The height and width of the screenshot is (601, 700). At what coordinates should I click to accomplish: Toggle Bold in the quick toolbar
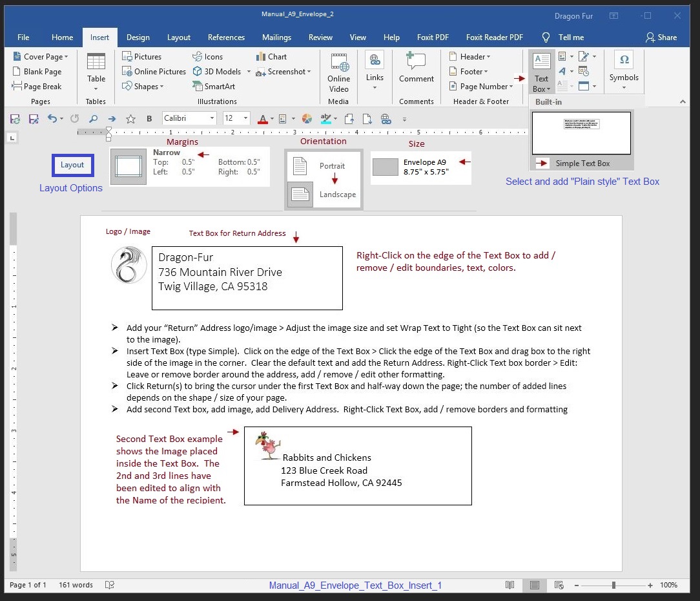tap(149, 119)
